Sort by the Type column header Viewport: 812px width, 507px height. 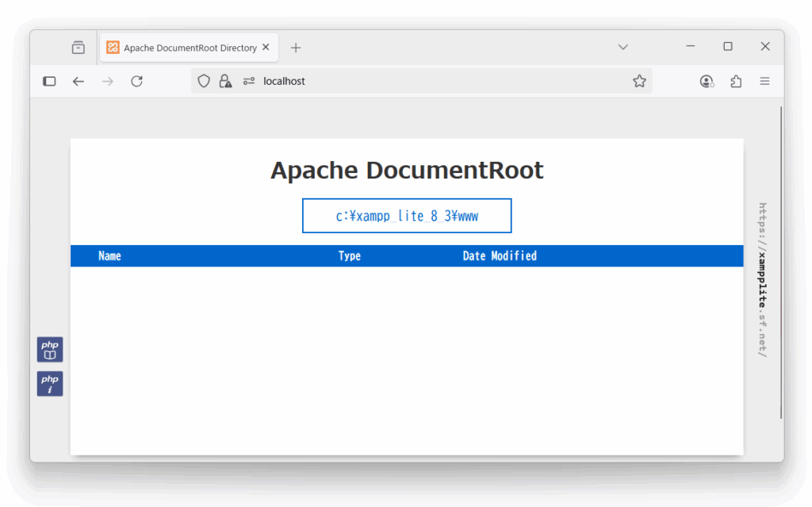[350, 256]
